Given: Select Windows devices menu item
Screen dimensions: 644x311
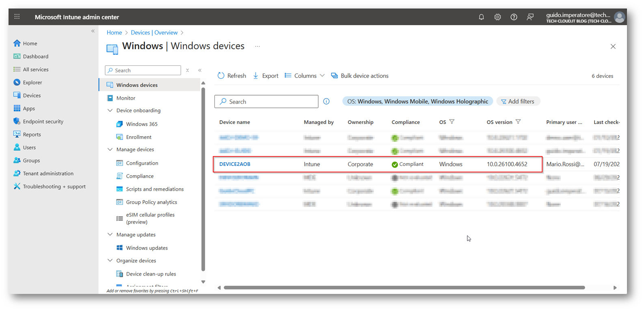Looking at the screenshot, I should [x=149, y=85].
